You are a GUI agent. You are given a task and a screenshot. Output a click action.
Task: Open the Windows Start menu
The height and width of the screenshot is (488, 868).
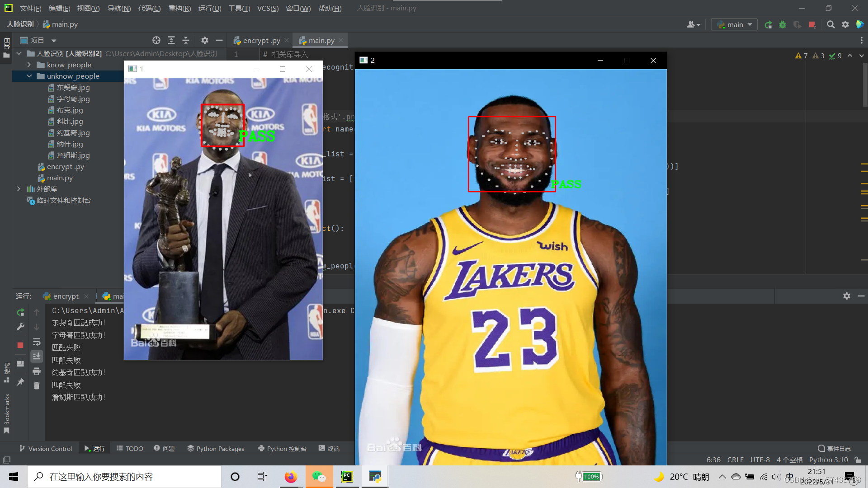click(x=14, y=477)
